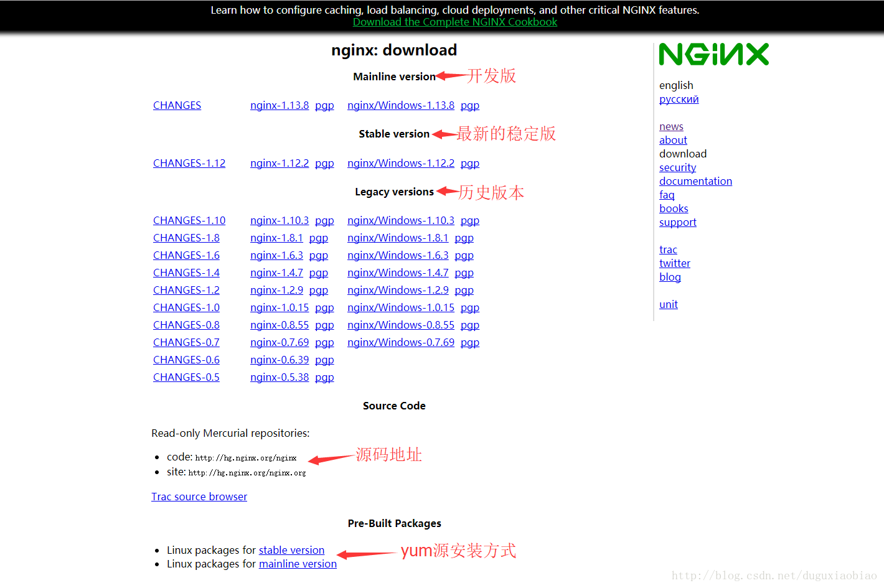The image size is (884, 588).
Task: Open Trac source browser link
Action: click(199, 497)
